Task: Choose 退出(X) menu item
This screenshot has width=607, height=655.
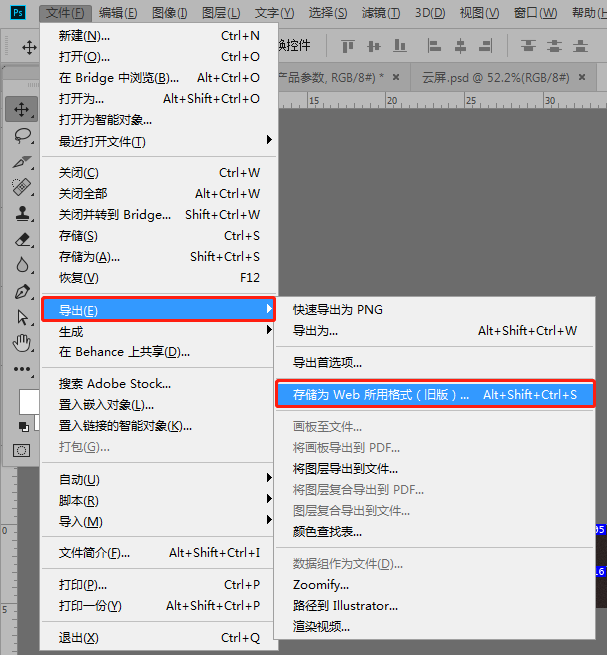Action: [x=159, y=637]
